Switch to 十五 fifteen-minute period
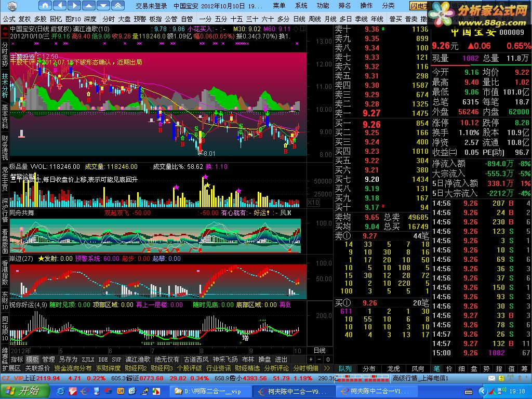 tap(236, 19)
